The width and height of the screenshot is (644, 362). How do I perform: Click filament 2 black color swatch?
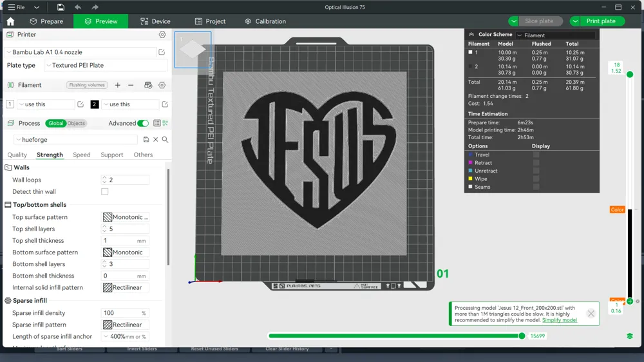click(x=95, y=104)
